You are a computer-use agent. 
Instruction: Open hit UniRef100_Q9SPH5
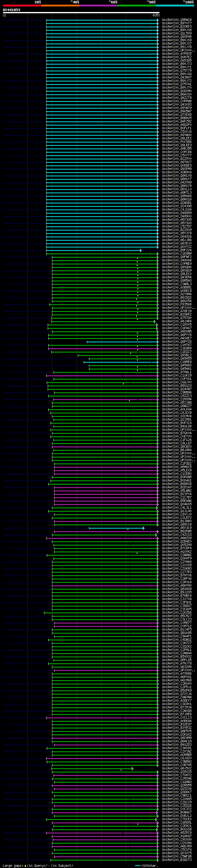[x=177, y=37]
